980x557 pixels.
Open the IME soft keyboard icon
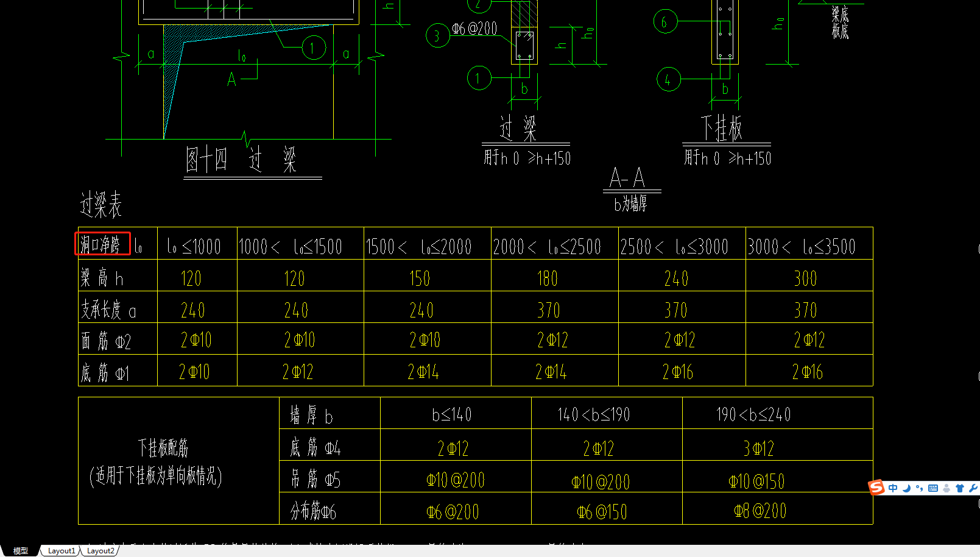pyautogui.click(x=933, y=488)
